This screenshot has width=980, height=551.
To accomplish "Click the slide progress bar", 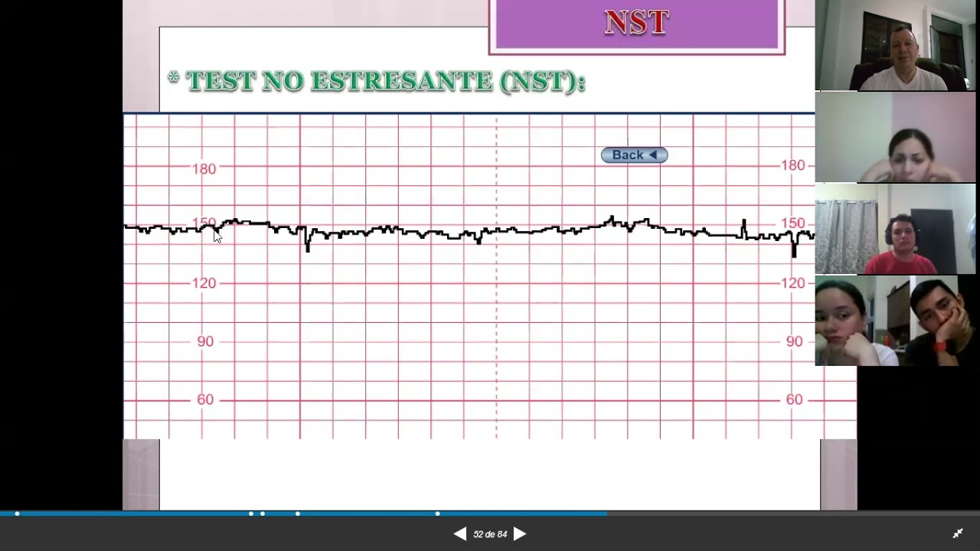I will point(490,514).
